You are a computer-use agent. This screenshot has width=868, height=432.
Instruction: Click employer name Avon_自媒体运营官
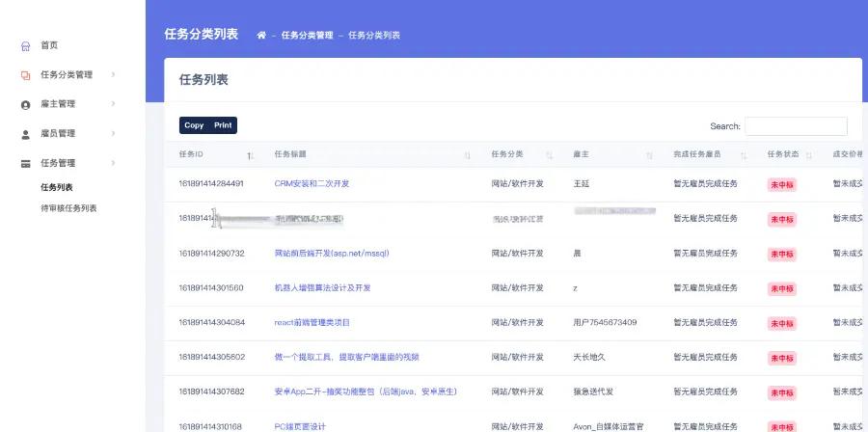(609, 426)
